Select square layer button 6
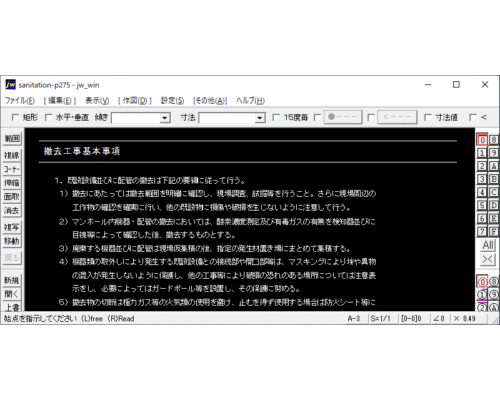The width and height of the screenshot is (500, 400). [x=482, y=219]
